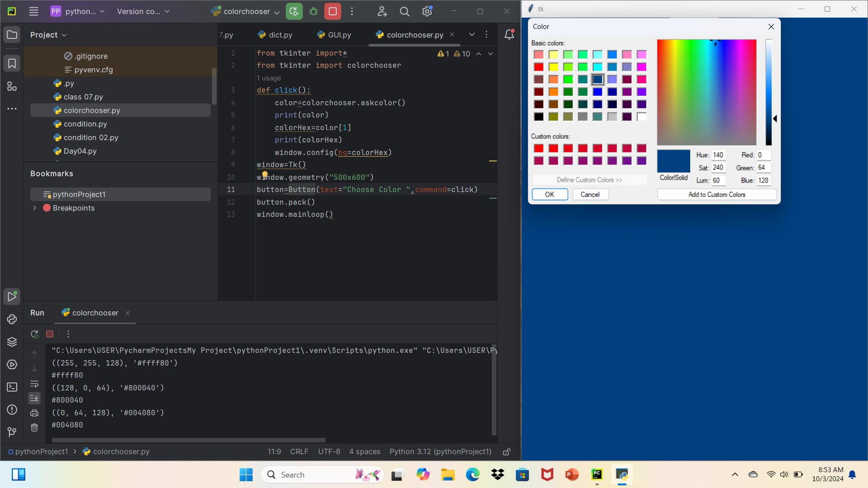Click the line separator CRLF in status bar
868x488 pixels.
(x=299, y=452)
